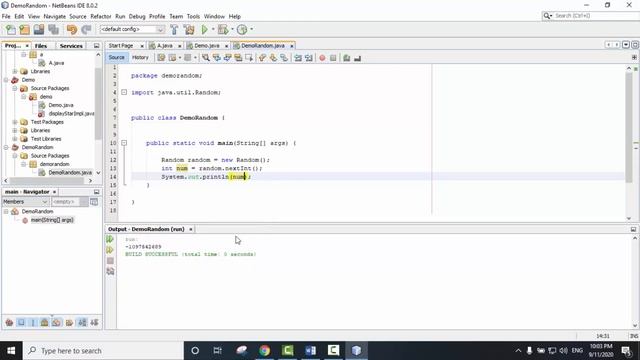Click the Re-run with different parameters yellow icon
This screenshot has height=360, width=640.
pos(110,250)
